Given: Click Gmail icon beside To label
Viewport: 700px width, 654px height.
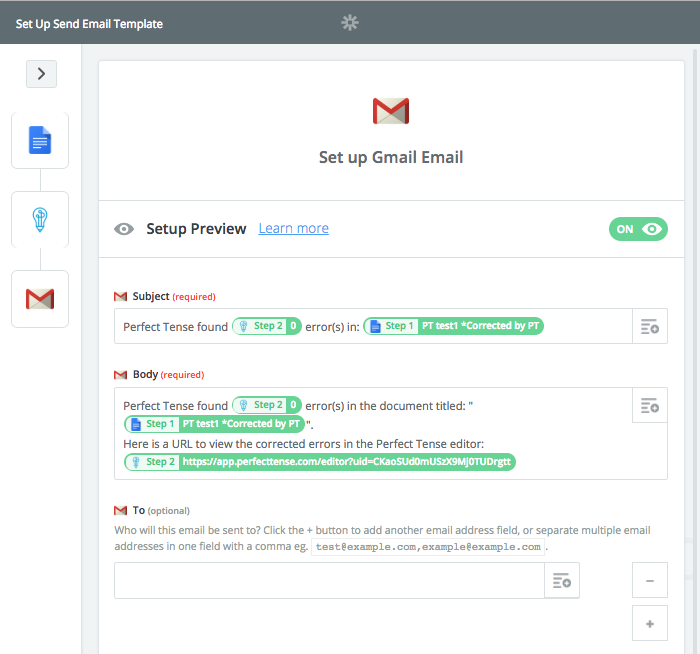Looking at the screenshot, I should tap(121, 510).
